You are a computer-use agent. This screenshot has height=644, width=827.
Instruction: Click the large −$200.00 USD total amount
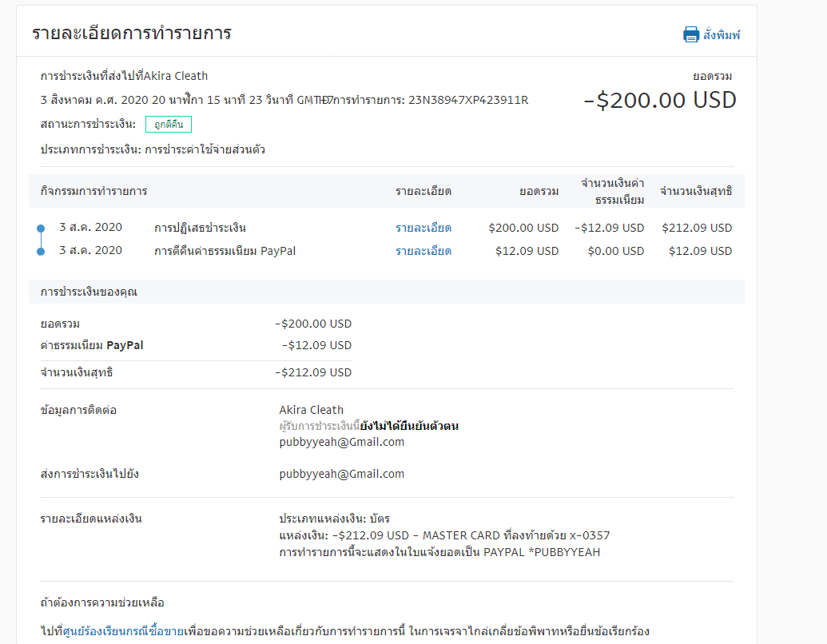660,100
